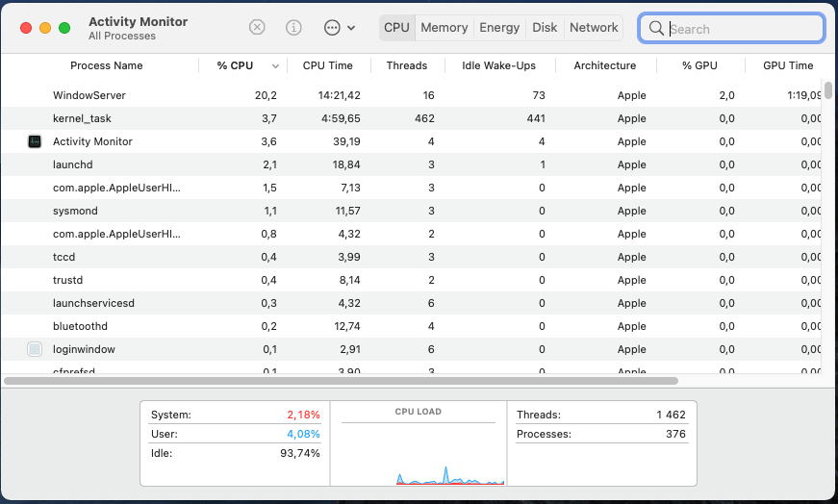The width and height of the screenshot is (838, 504).
Task: Click kernel_task thread count 462
Action: pos(424,118)
